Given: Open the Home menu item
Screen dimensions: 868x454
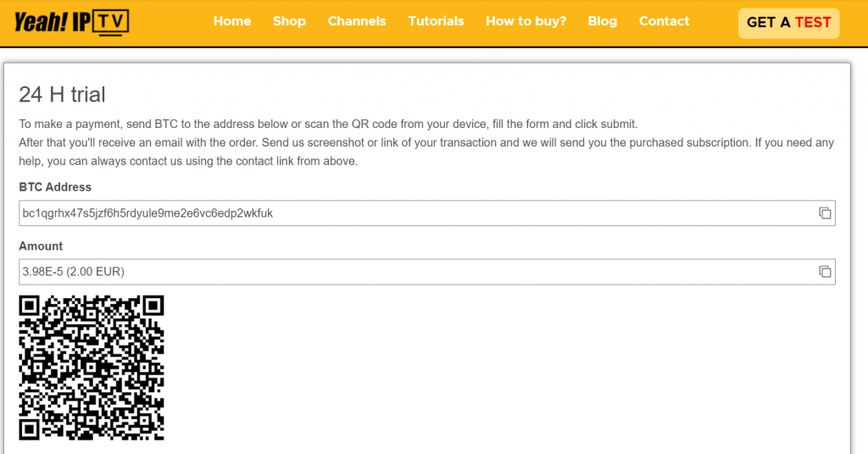Looking at the screenshot, I should (232, 21).
